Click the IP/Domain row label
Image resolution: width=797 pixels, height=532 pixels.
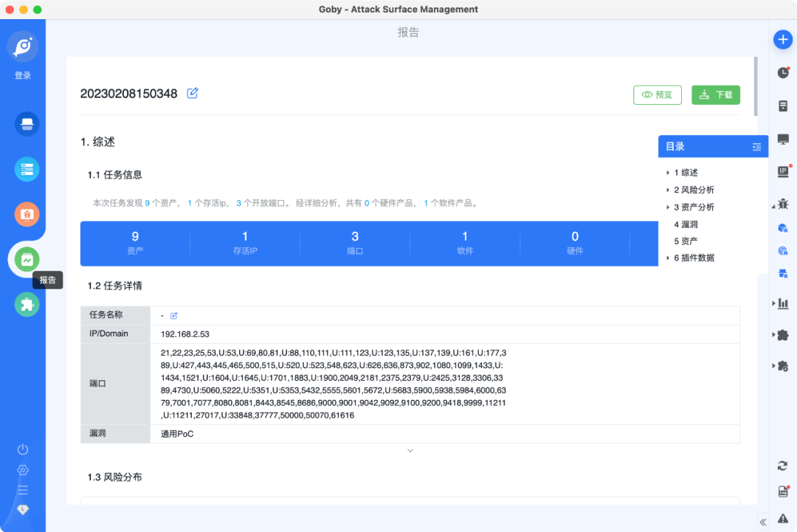pyautogui.click(x=108, y=334)
